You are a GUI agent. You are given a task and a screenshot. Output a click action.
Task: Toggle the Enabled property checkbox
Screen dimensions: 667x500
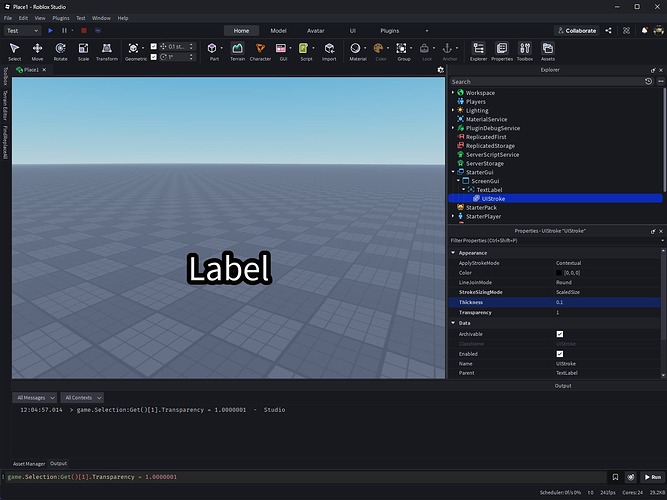(x=560, y=354)
